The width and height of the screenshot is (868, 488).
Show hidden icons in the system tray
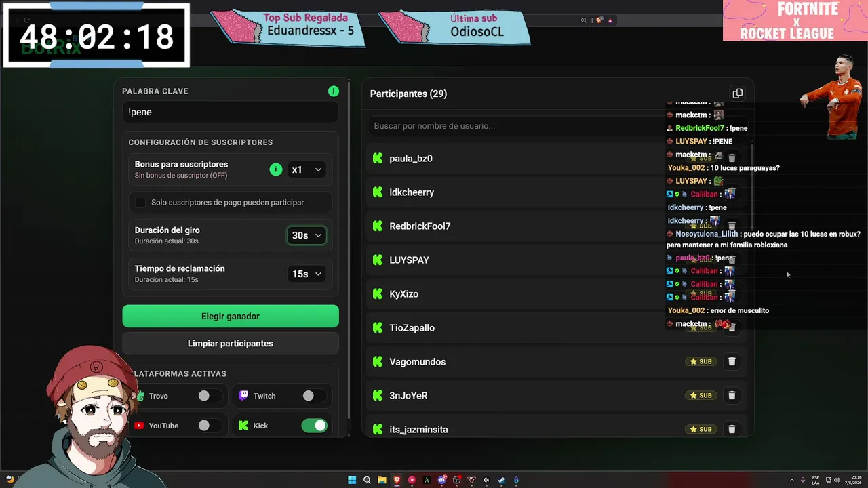pos(792,480)
